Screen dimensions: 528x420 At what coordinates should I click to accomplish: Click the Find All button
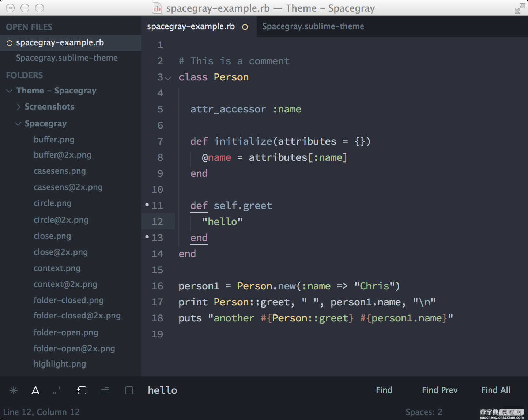click(x=495, y=390)
